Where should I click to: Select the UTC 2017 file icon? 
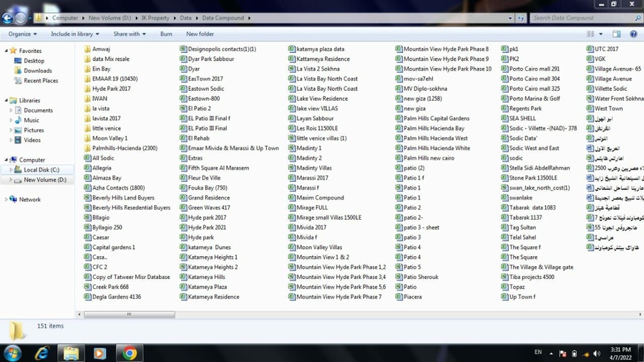pos(590,49)
